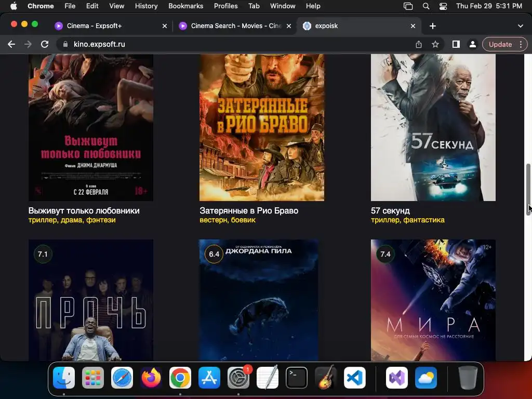Open Chrome side panel
Screen dimensions: 532x399
point(456,45)
